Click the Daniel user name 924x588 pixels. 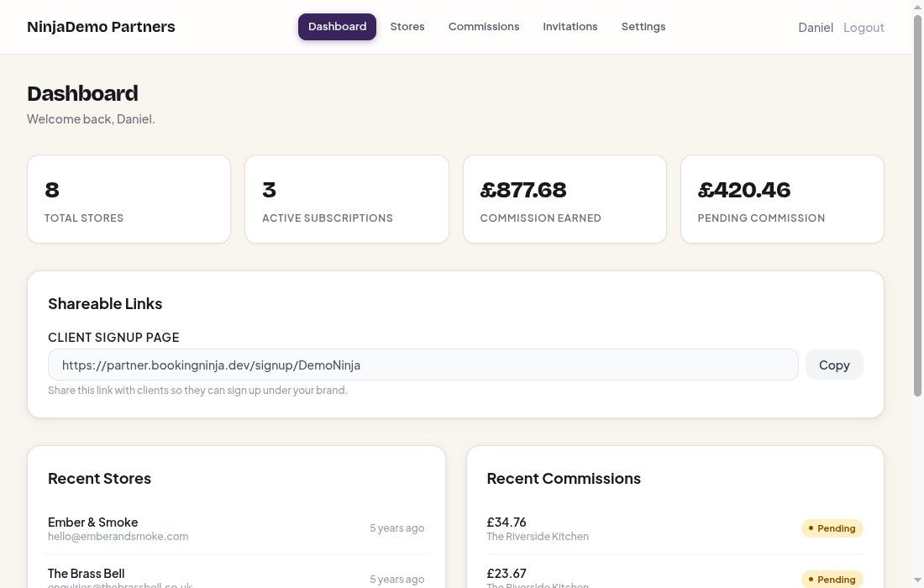pyautogui.click(x=816, y=28)
